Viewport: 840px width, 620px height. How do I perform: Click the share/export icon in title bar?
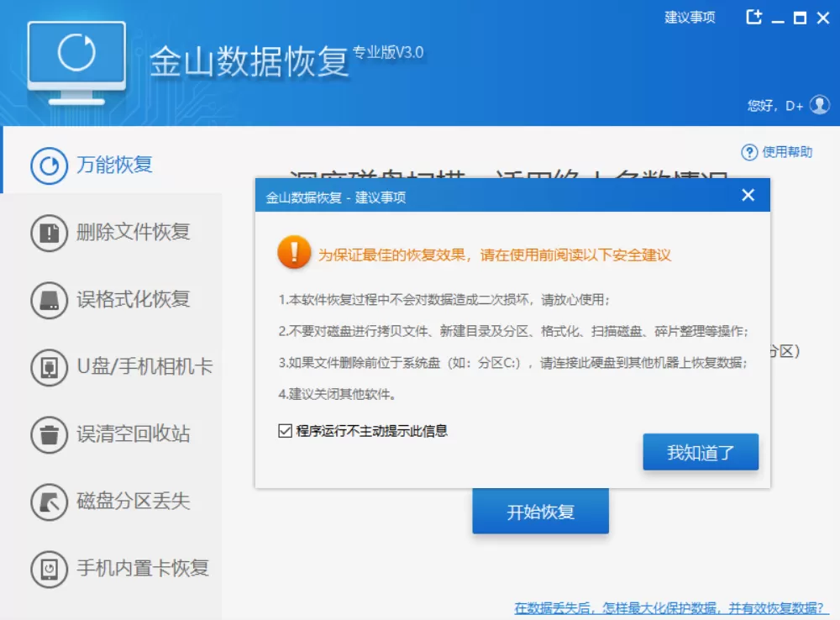(x=753, y=17)
